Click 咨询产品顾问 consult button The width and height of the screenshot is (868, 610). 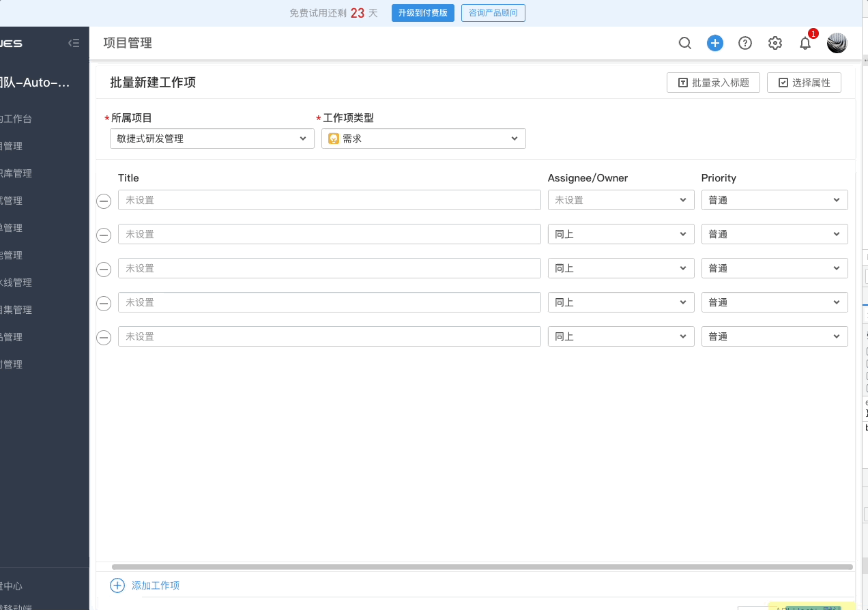click(x=493, y=12)
